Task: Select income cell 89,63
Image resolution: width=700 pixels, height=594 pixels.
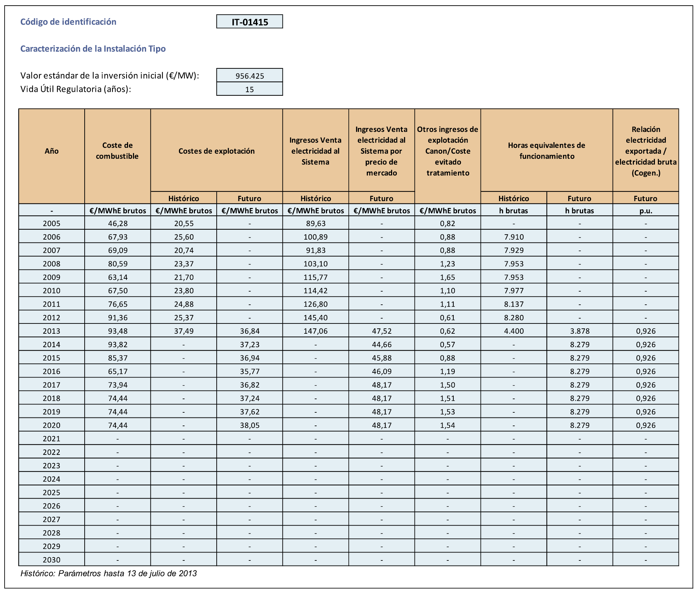Action: 316,223
